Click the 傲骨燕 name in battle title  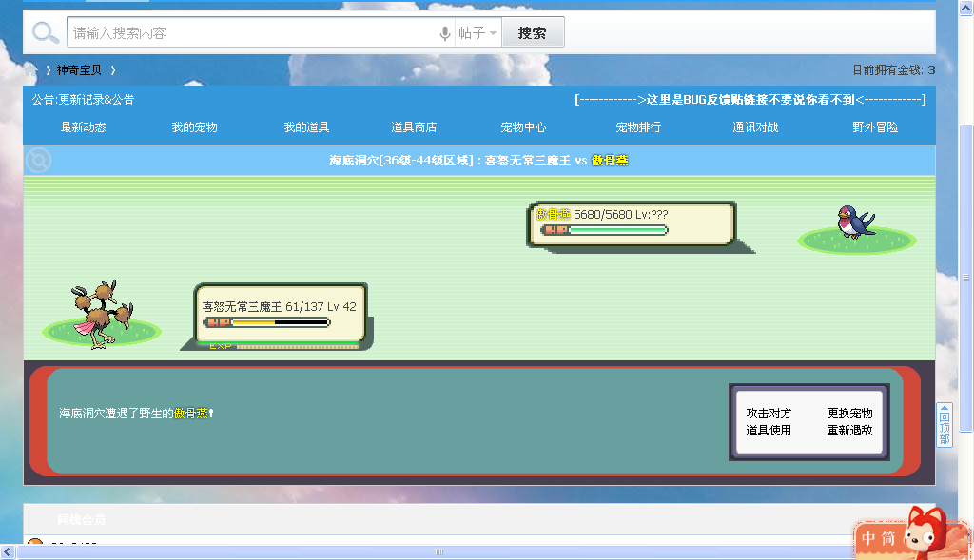coord(610,160)
